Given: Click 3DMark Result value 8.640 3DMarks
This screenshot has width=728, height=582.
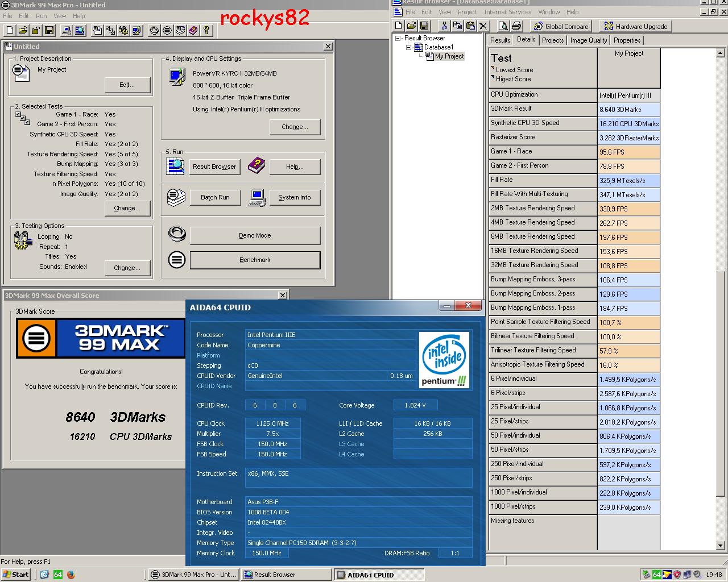Looking at the screenshot, I should click(628, 109).
